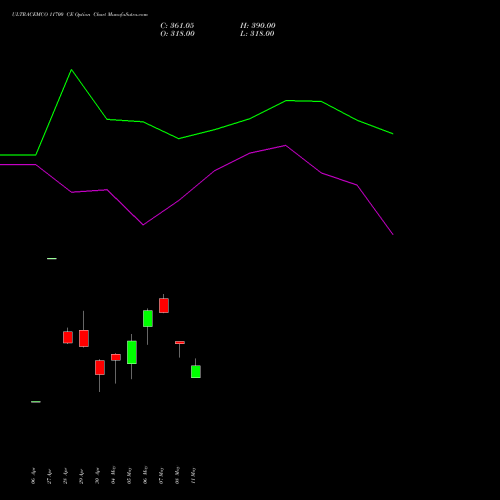Click the 04 May date label
Screen dimensions: 500x500
click(x=113, y=475)
